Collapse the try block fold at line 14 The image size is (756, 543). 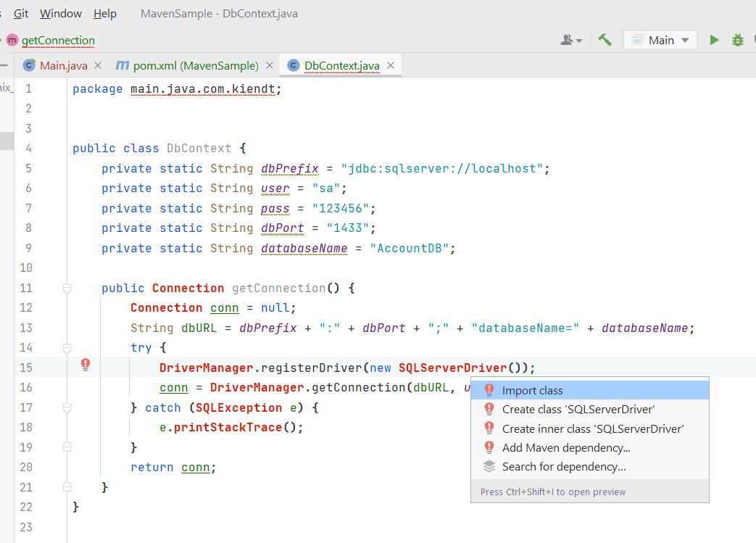pos(67,348)
